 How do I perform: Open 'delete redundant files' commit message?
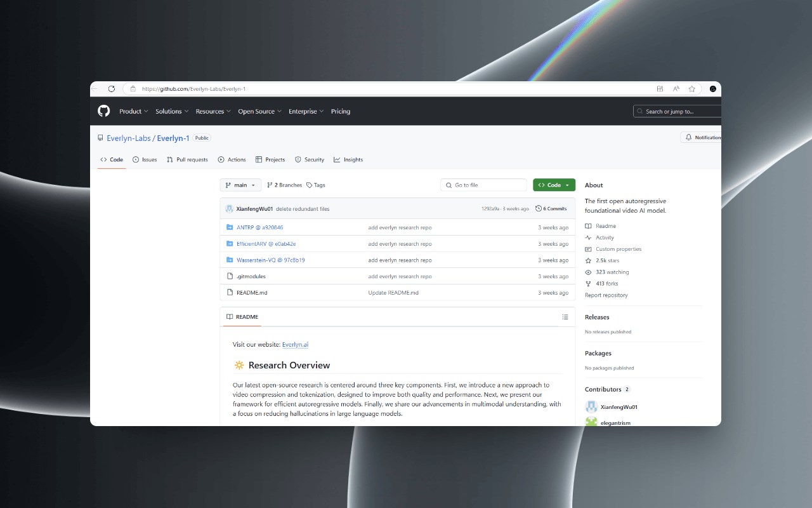click(303, 208)
